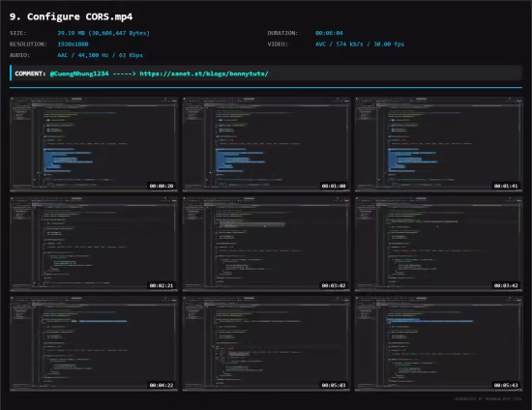Image resolution: width=532 pixels, height=410 pixels.
Task: Open the thumbnail stamped 00:05:43
Action: pyautogui.click(x=439, y=343)
